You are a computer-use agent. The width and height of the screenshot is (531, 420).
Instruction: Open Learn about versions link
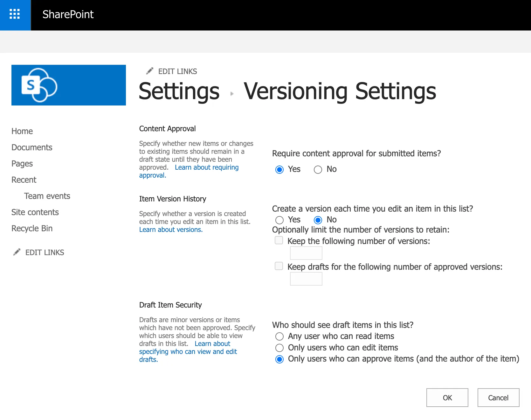coord(171,230)
